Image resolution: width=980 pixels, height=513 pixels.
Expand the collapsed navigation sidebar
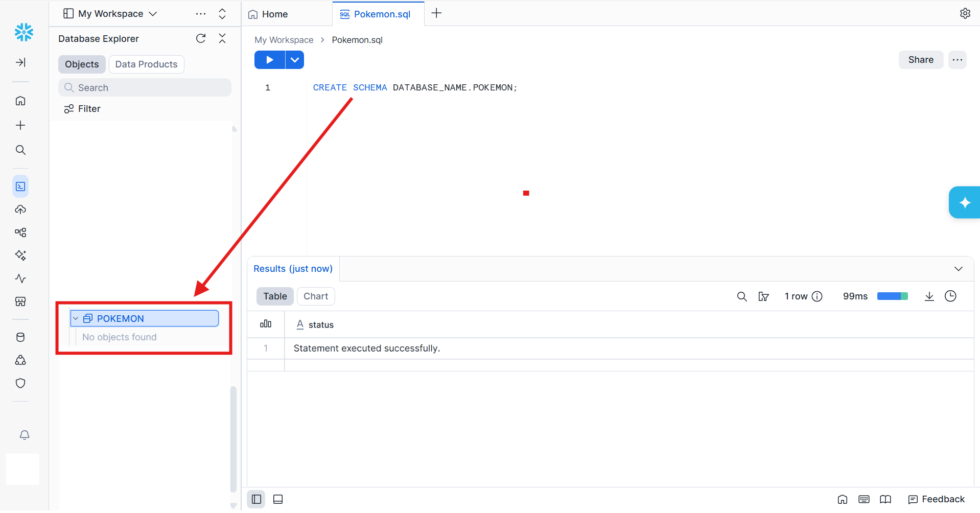[20, 62]
